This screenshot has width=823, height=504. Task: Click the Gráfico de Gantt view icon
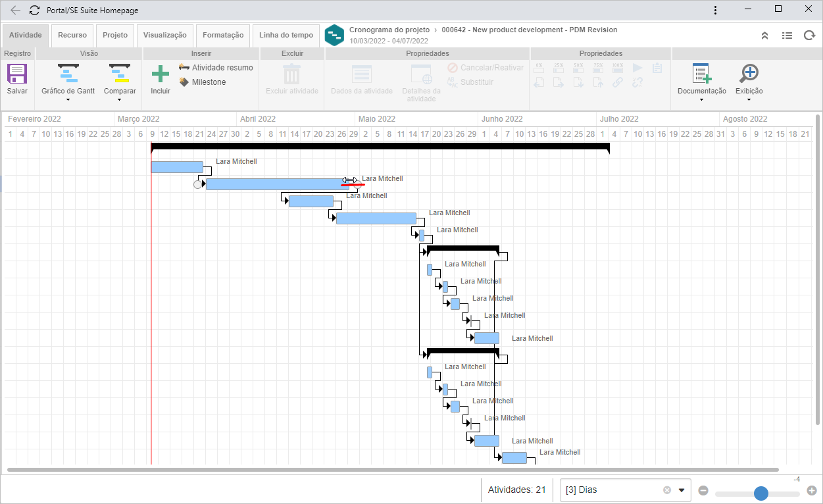[68, 73]
